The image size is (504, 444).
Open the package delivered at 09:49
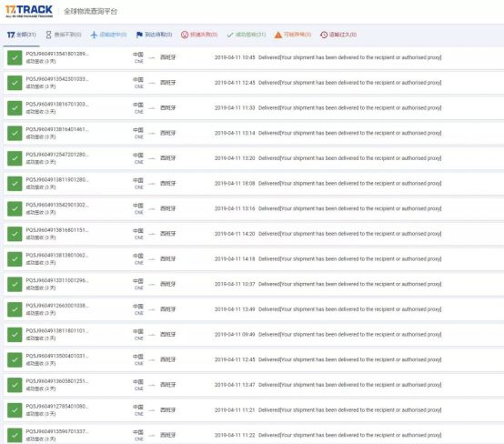click(x=253, y=335)
